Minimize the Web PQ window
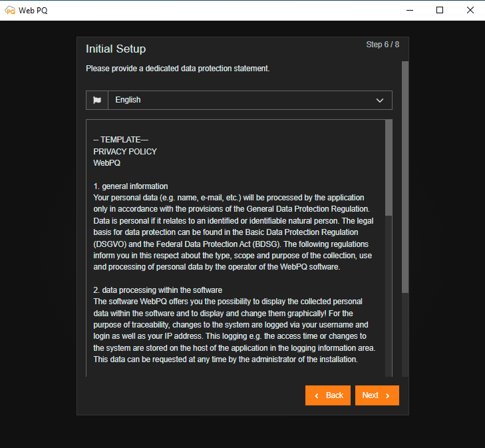This screenshot has width=485, height=448. (x=410, y=10)
